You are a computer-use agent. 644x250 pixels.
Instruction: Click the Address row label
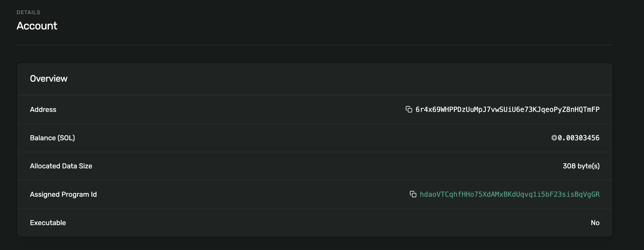pos(43,109)
